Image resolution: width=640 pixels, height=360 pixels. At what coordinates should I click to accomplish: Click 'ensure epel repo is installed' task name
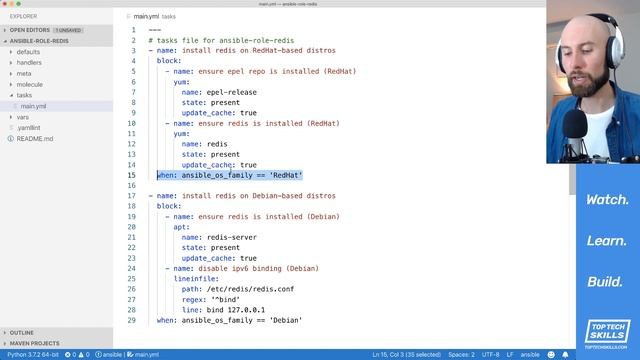(x=259, y=71)
